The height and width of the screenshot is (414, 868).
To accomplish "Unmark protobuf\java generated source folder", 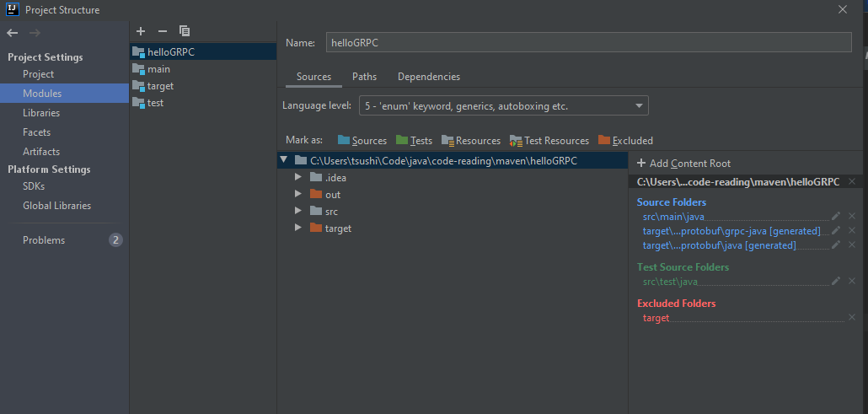I will click(852, 245).
